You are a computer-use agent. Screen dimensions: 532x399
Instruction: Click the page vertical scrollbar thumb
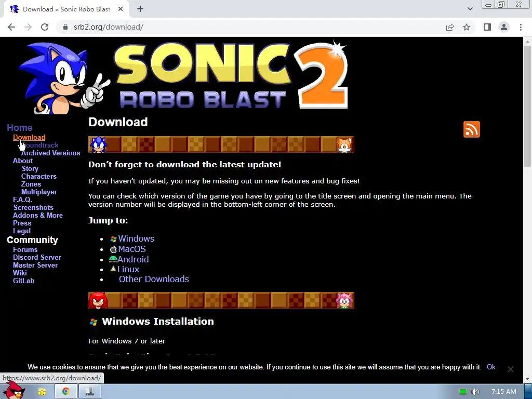(x=528, y=106)
